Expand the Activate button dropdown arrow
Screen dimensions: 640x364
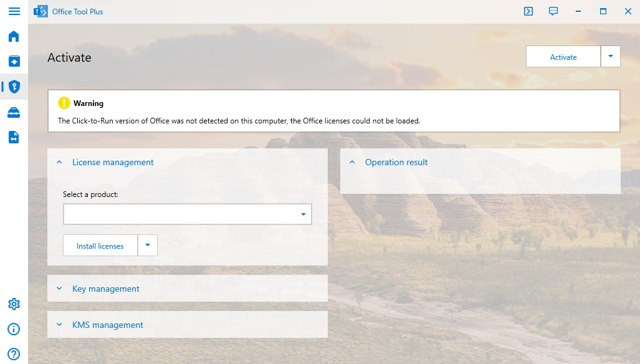(x=611, y=57)
